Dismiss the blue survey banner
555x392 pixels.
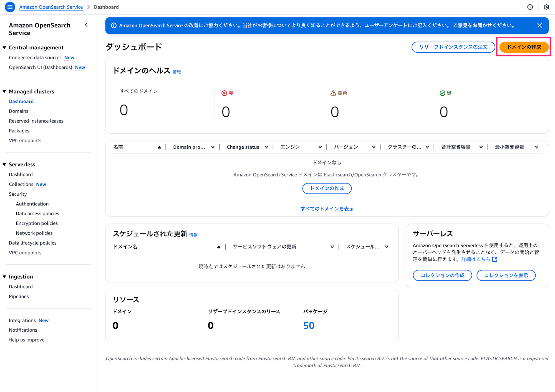(539, 26)
